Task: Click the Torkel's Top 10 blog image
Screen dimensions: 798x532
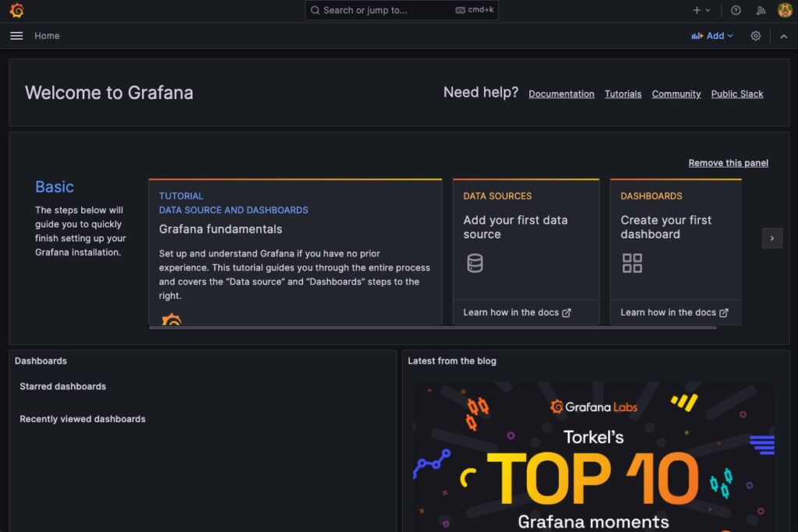Action: [593, 456]
